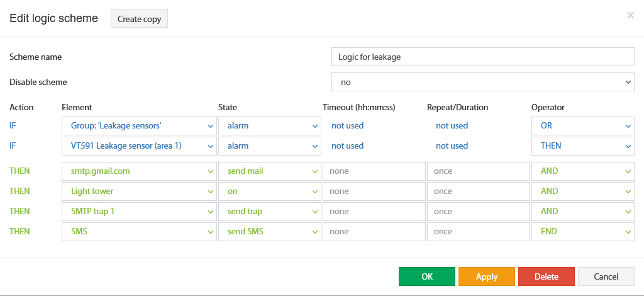Open the OR operator dropdown
The height and width of the screenshot is (296, 644).
click(x=583, y=126)
